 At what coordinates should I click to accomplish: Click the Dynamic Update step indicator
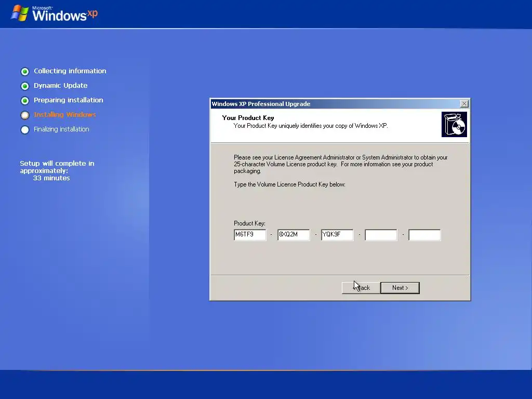pyautogui.click(x=25, y=86)
